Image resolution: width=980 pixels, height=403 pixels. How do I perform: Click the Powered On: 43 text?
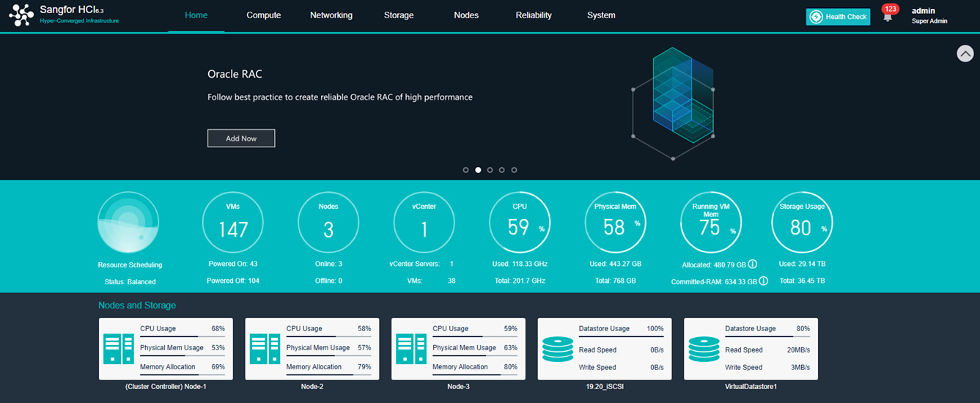tap(232, 264)
